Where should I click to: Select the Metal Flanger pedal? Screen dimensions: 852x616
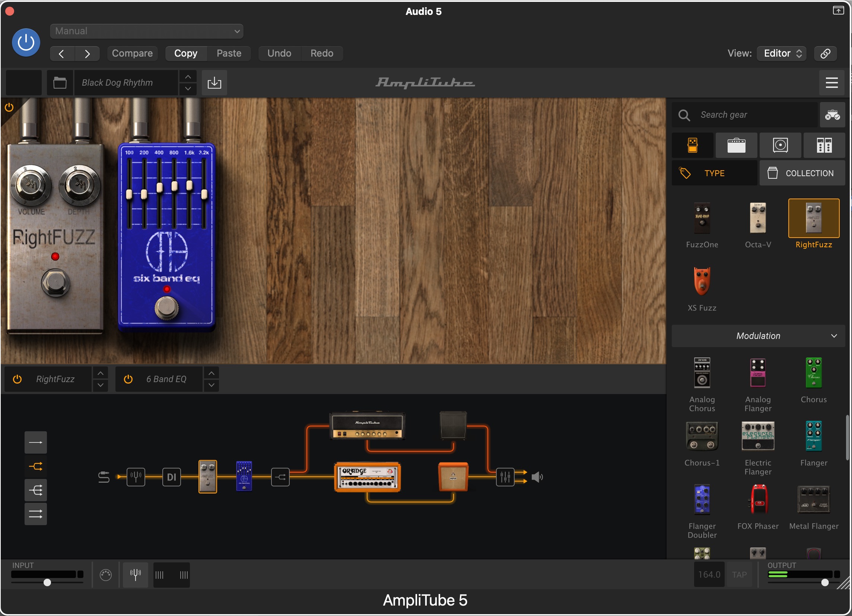point(814,499)
